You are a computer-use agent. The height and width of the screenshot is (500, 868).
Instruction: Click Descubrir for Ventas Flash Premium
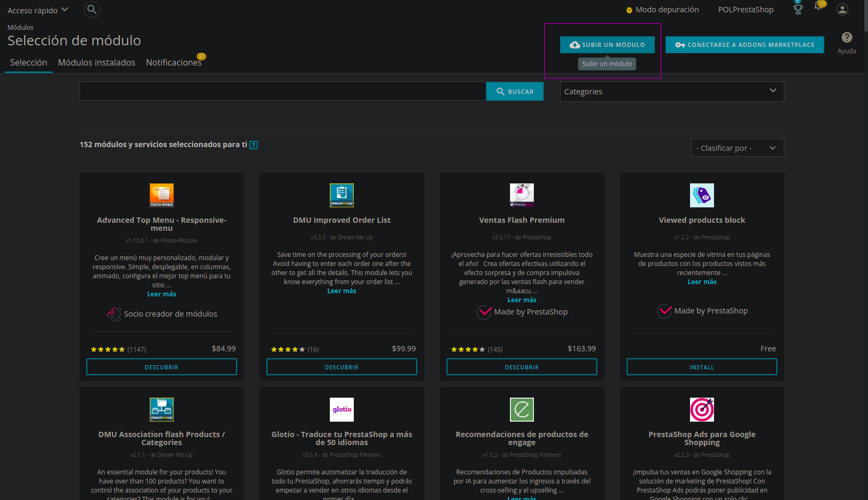pyautogui.click(x=522, y=367)
